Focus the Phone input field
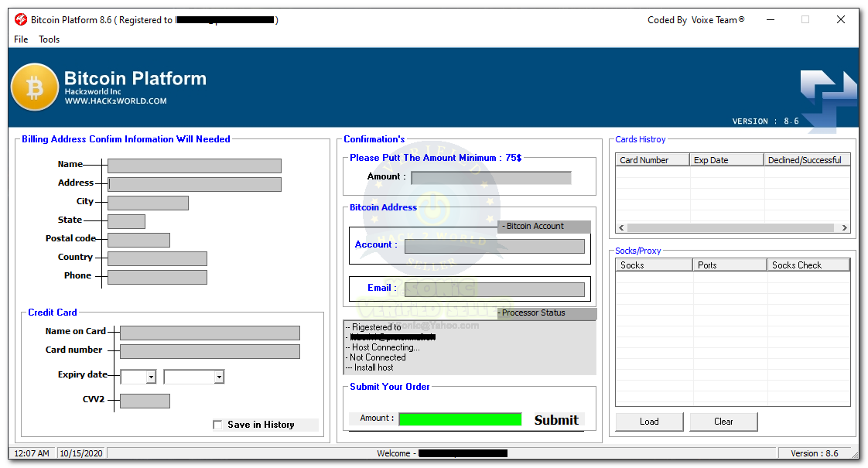This screenshot has width=868, height=468. 157,277
